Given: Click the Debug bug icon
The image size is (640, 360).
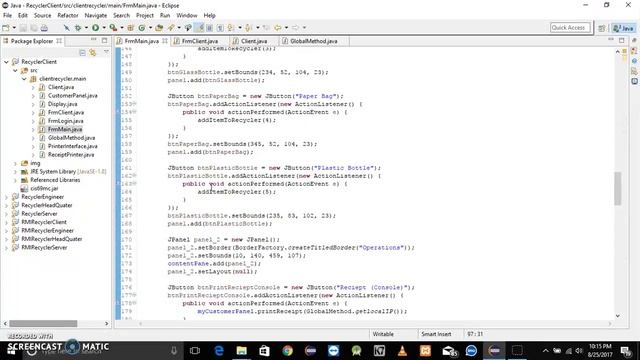Looking at the screenshot, I should click(78, 28).
